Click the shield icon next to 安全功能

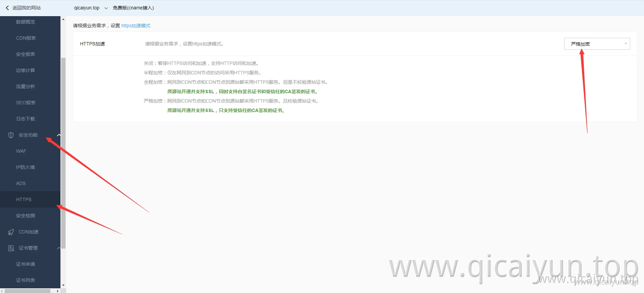(x=11, y=135)
